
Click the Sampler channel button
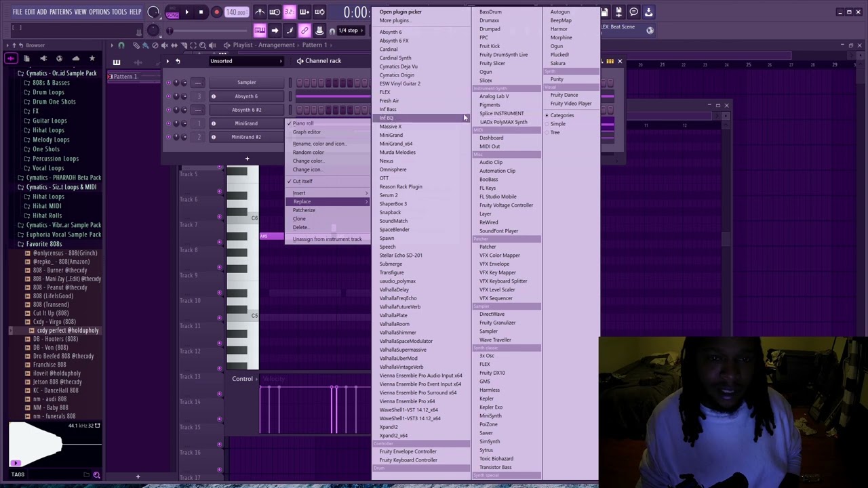[246, 83]
